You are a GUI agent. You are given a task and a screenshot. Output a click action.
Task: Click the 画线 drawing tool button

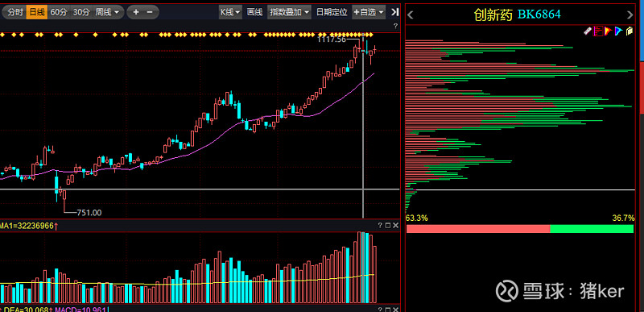[x=254, y=12]
